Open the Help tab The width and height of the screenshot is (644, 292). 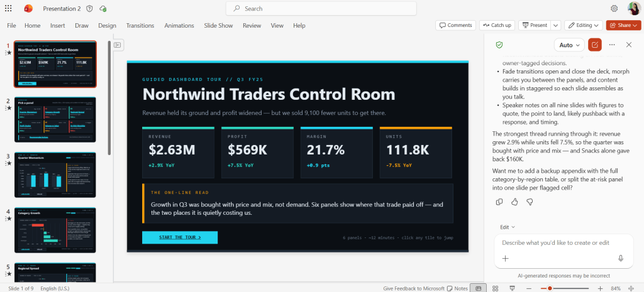[x=299, y=25]
